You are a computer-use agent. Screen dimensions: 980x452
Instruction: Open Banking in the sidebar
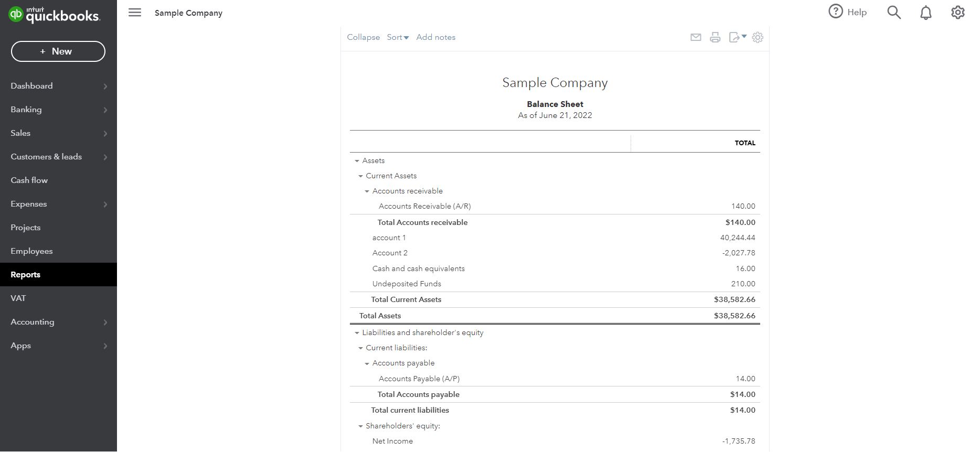[26, 110]
